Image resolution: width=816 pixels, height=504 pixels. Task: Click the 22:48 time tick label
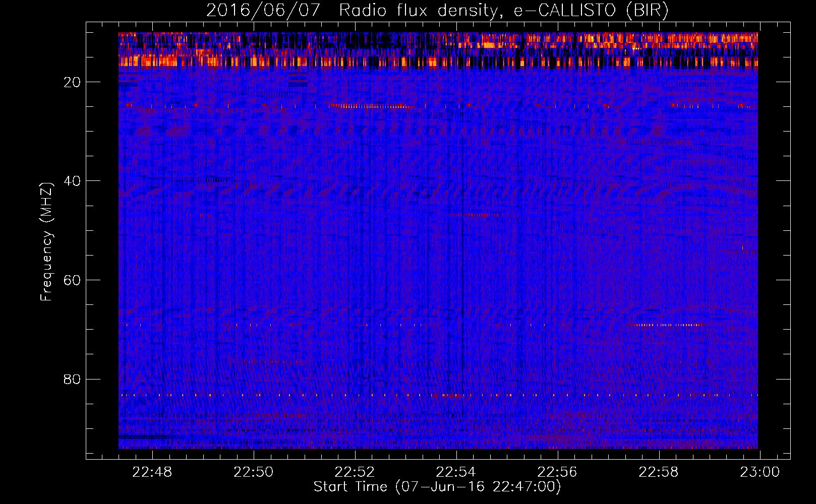tap(152, 472)
